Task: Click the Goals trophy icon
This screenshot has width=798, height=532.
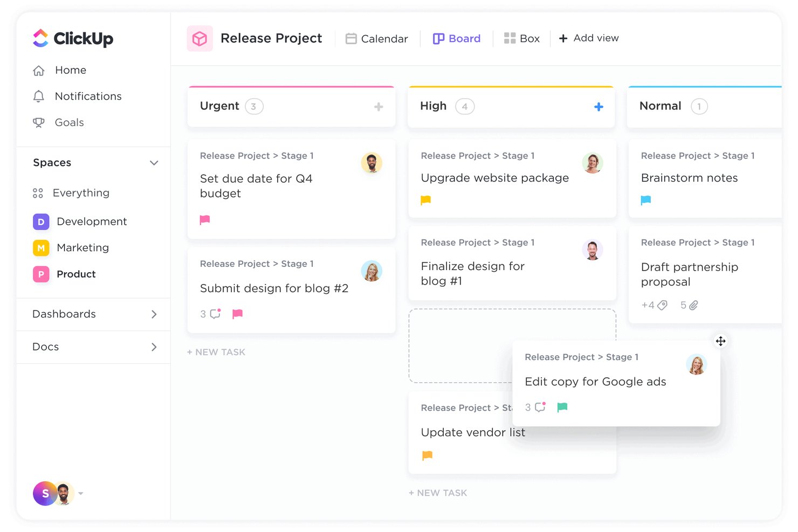Action: [39, 122]
